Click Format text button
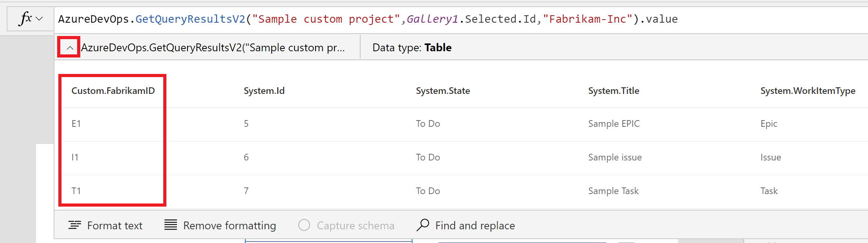Screen dimensions: 868x243 [x=105, y=225]
